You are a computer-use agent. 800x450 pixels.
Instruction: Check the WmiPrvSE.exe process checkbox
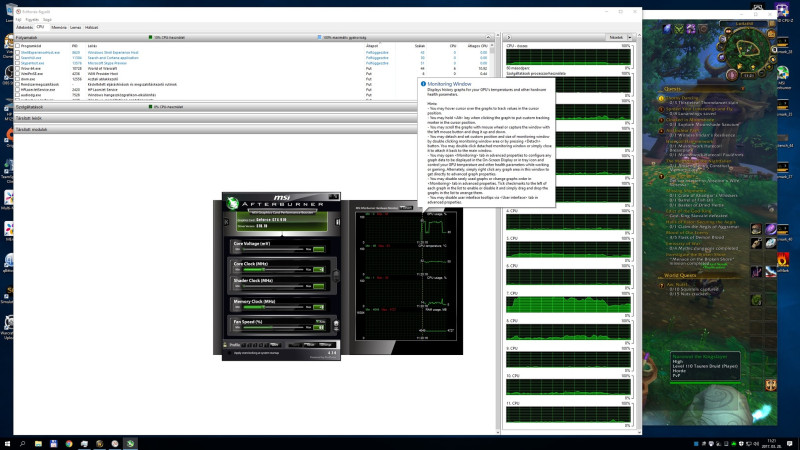pos(18,73)
